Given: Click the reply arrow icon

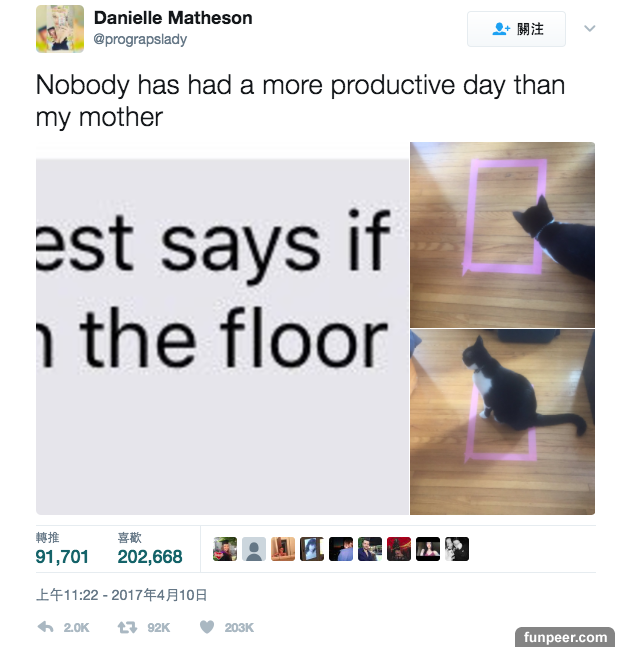Looking at the screenshot, I should pos(45,627).
